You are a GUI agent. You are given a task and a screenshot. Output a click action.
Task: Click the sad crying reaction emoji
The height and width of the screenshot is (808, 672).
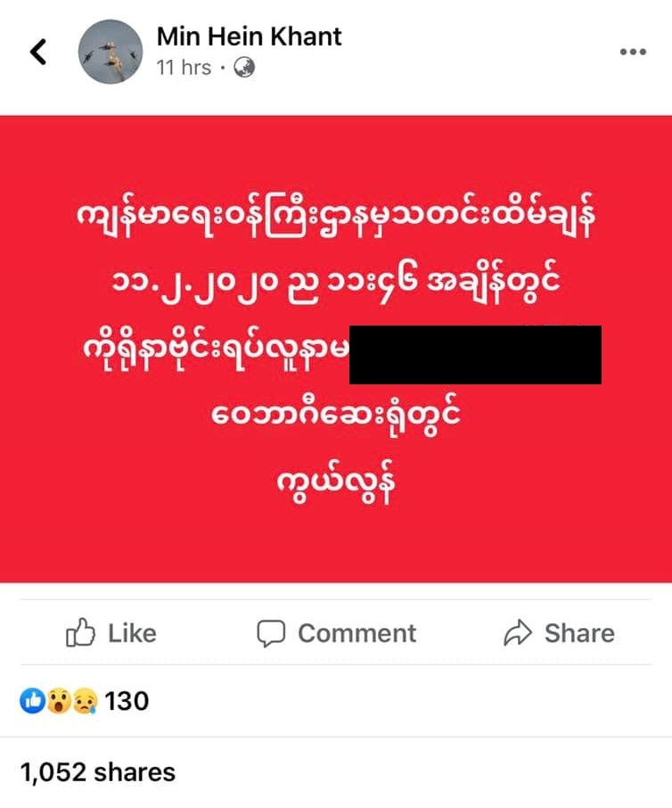click(x=84, y=701)
